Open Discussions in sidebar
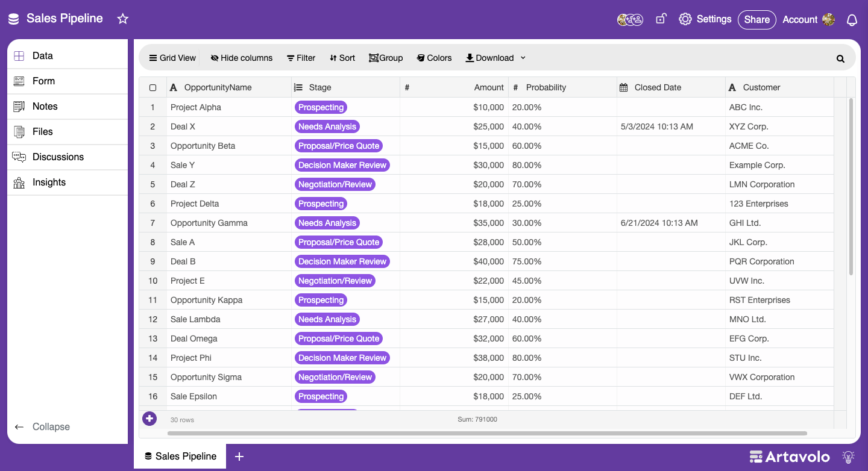Viewport: 868px width, 471px height. tap(68, 157)
